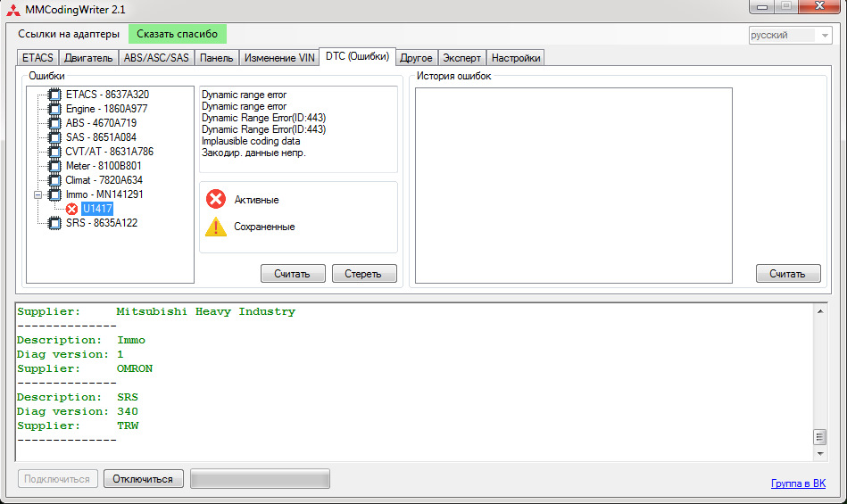Select the U1417 error code

(97, 209)
